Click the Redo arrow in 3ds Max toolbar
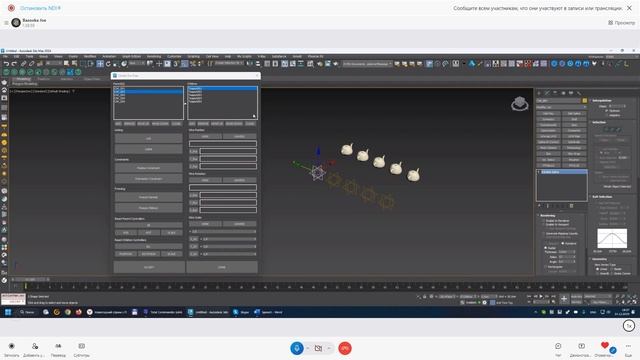Image resolution: width=640 pixels, height=360 pixels. tap(14, 64)
